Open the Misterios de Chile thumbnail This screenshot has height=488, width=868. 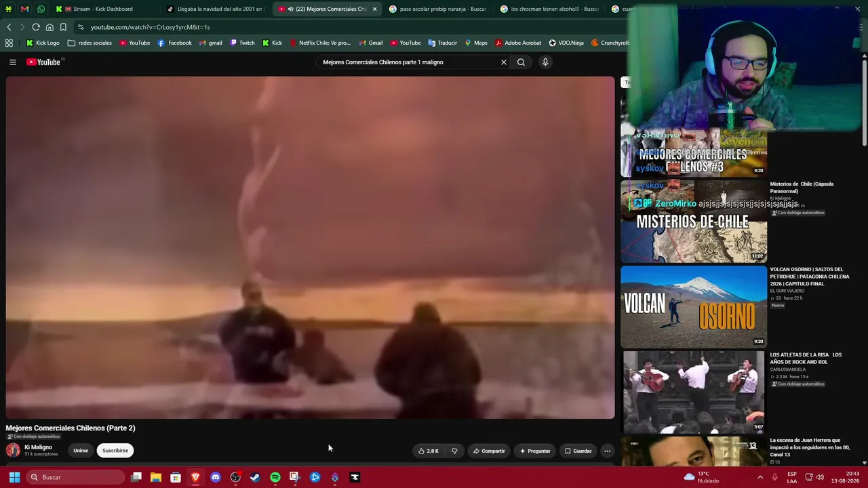click(694, 222)
